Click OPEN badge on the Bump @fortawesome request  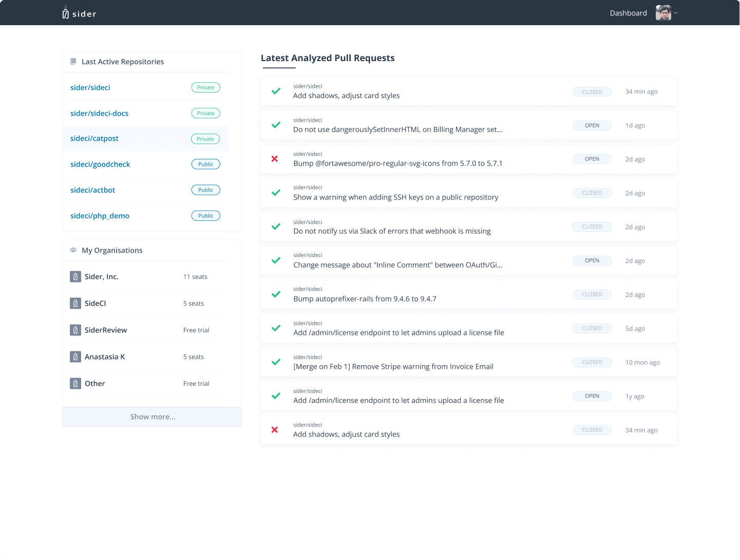[x=592, y=159]
